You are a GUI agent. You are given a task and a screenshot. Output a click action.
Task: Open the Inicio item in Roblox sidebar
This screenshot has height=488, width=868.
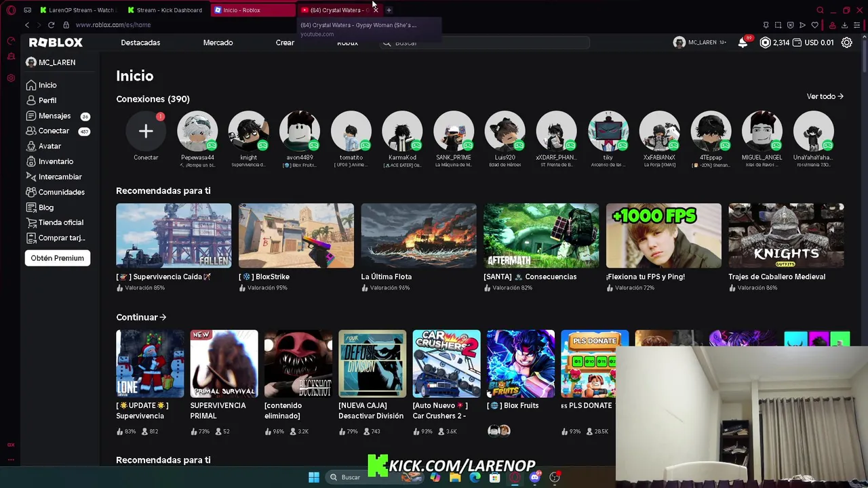(41, 85)
